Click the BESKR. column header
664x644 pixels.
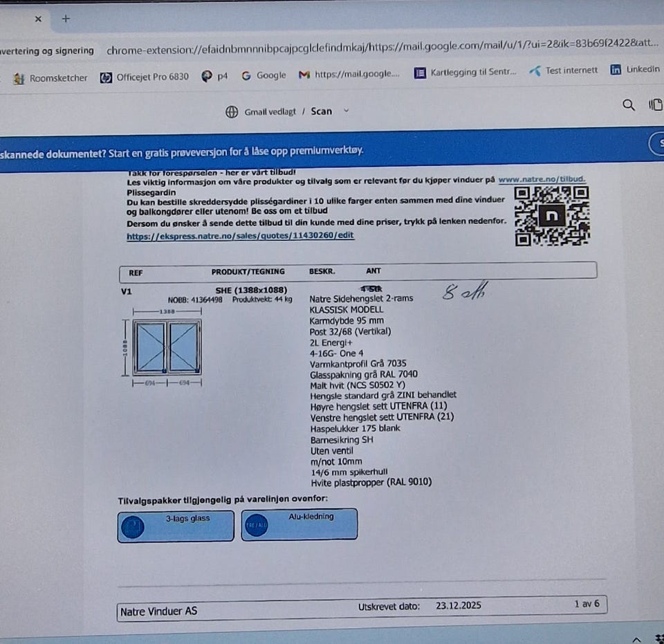pos(322,271)
